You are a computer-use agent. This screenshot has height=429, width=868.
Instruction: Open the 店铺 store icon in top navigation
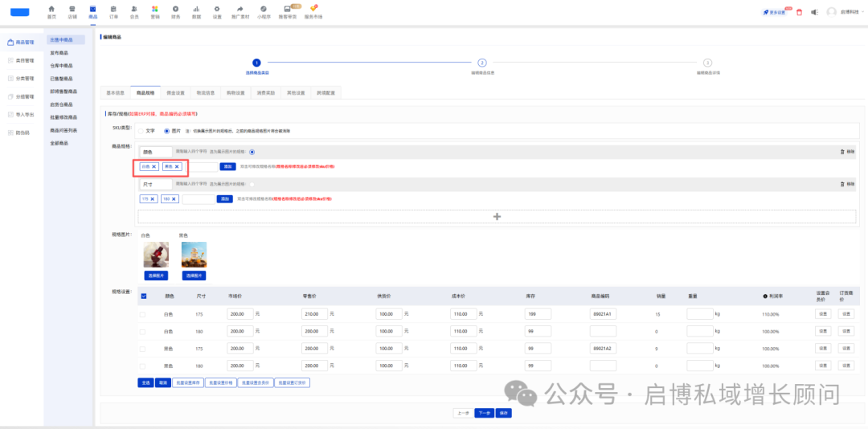pos(72,9)
